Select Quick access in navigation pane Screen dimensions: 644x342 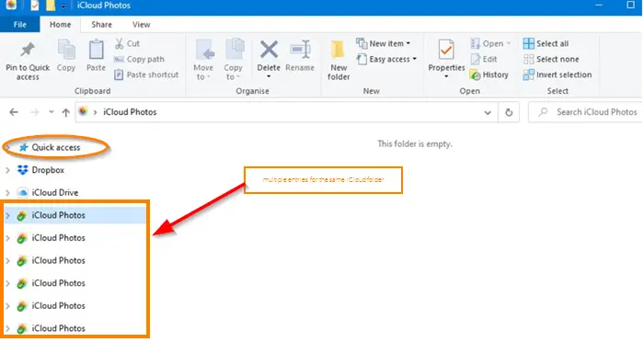point(55,147)
